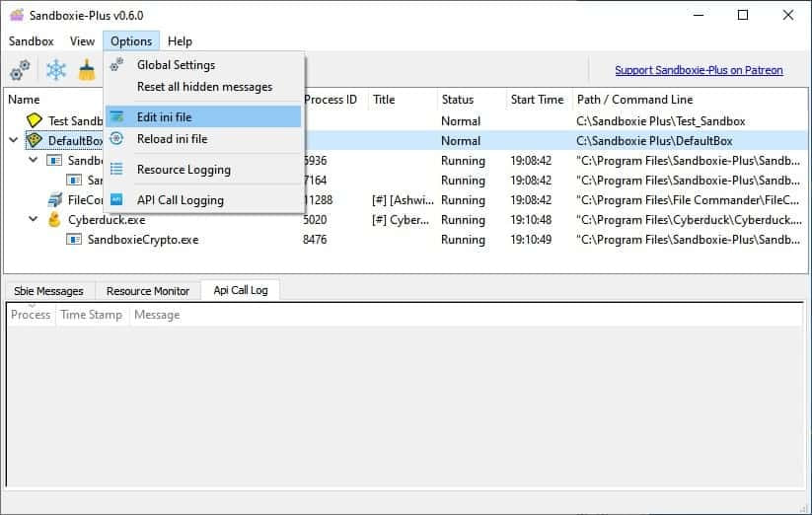The height and width of the screenshot is (515, 812).
Task: Click the Resource Logging list icon
Action: click(117, 170)
